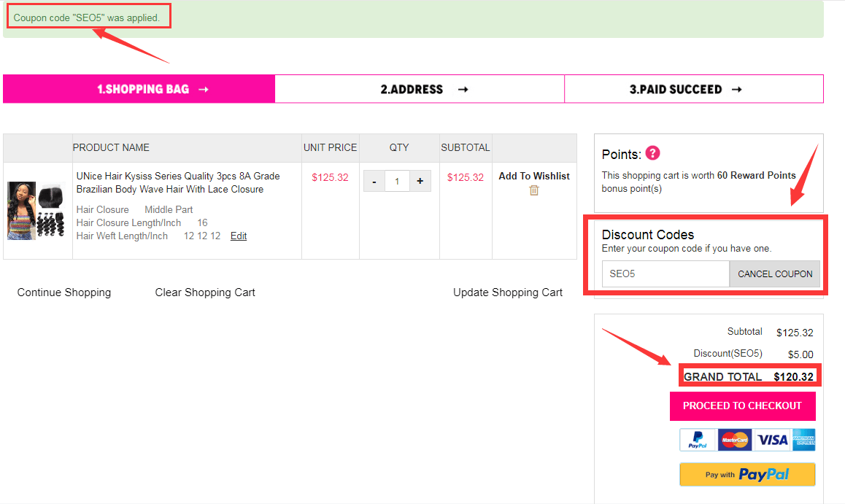This screenshot has width=845, height=504.
Task: Click the Cancel Coupon button
Action: pyautogui.click(x=775, y=274)
